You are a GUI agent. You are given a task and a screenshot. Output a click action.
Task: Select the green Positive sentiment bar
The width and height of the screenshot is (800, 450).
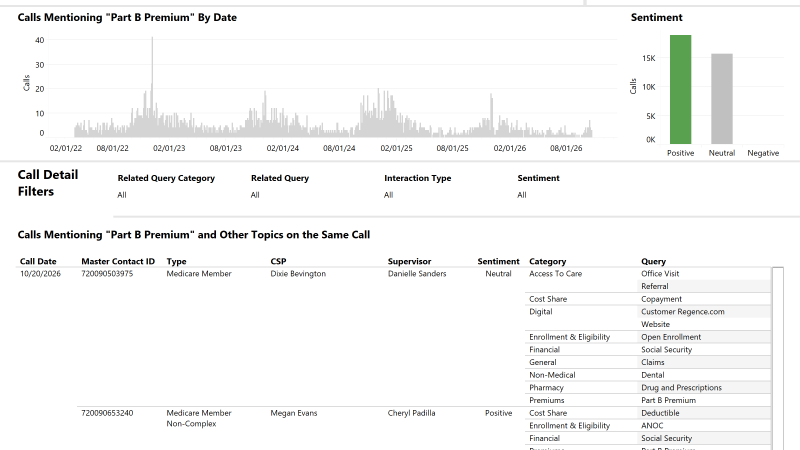[681, 89]
